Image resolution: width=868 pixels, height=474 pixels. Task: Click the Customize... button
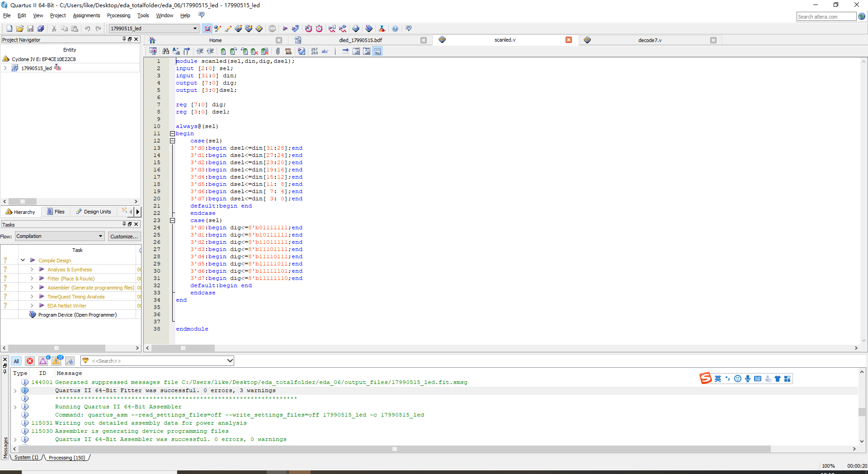click(124, 236)
